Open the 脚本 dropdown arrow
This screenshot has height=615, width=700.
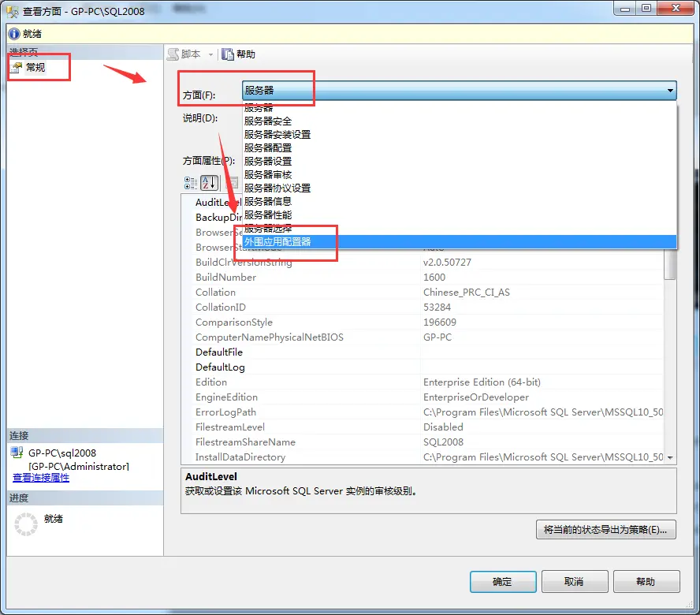pos(210,54)
